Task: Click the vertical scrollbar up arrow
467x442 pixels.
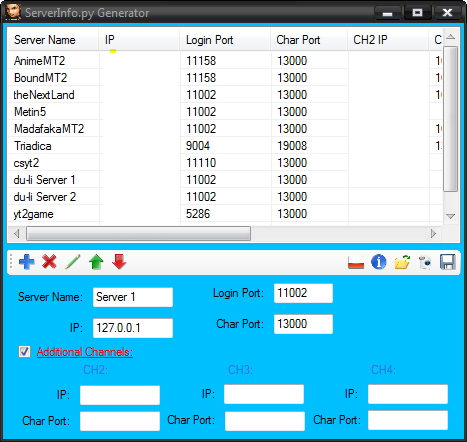Action: (x=450, y=37)
